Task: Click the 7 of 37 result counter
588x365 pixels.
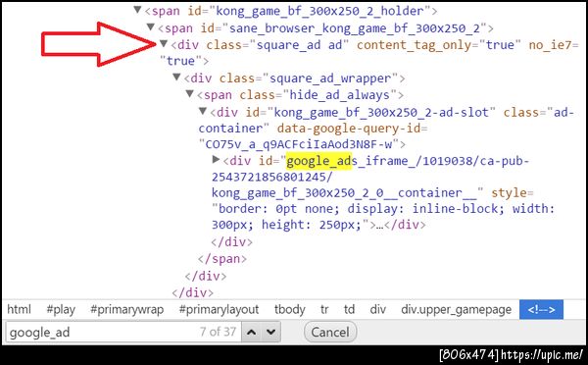Action: (218, 332)
